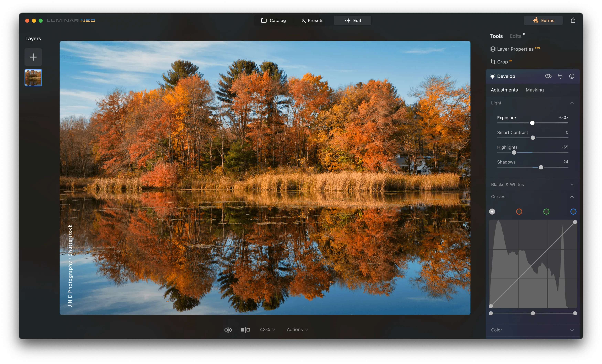
Task: Switch to the Masking tab
Action: point(535,90)
